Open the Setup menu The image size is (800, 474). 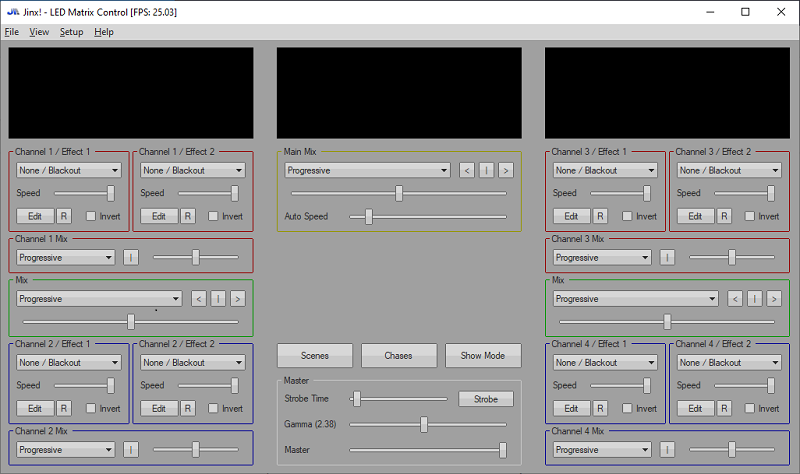point(71,32)
